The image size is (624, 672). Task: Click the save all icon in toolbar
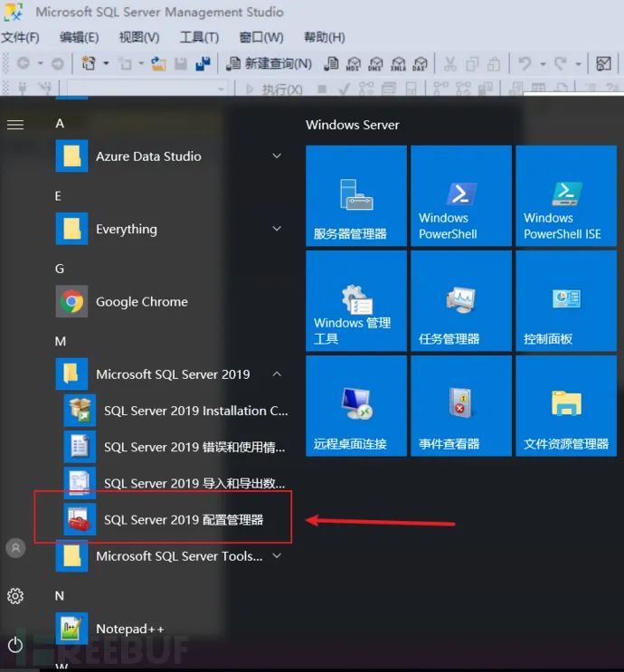tap(203, 63)
